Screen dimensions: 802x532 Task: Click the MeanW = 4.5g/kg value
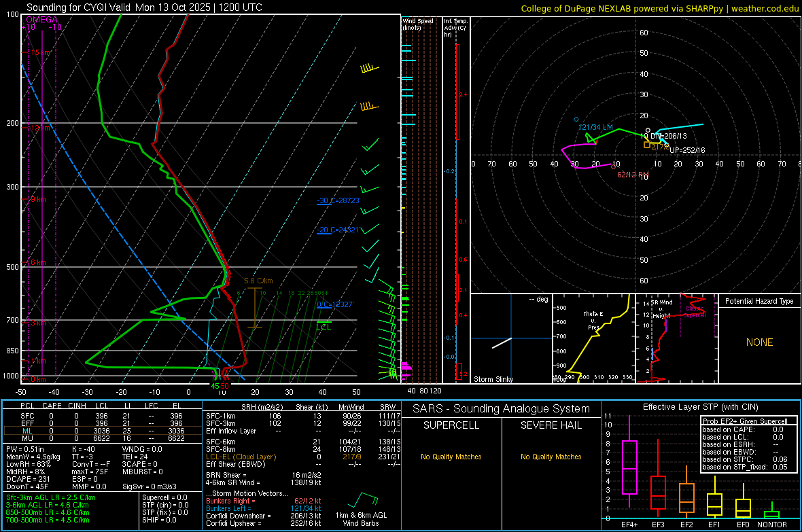point(33,457)
